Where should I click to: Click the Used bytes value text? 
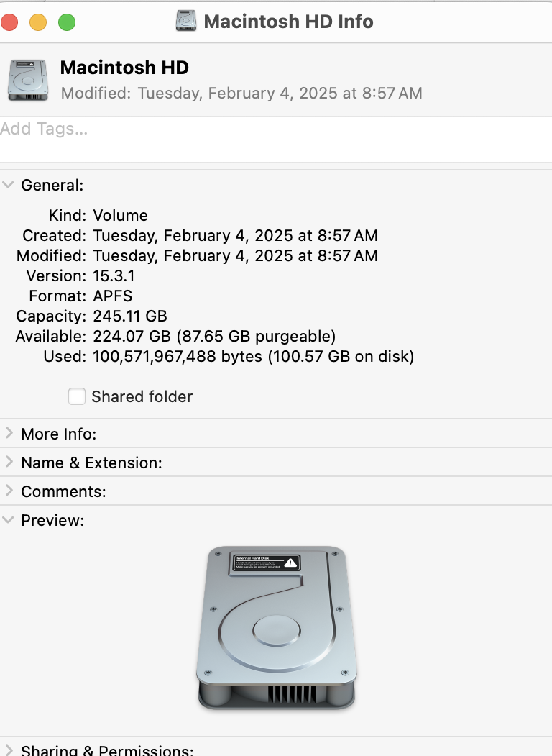pyautogui.click(x=253, y=356)
